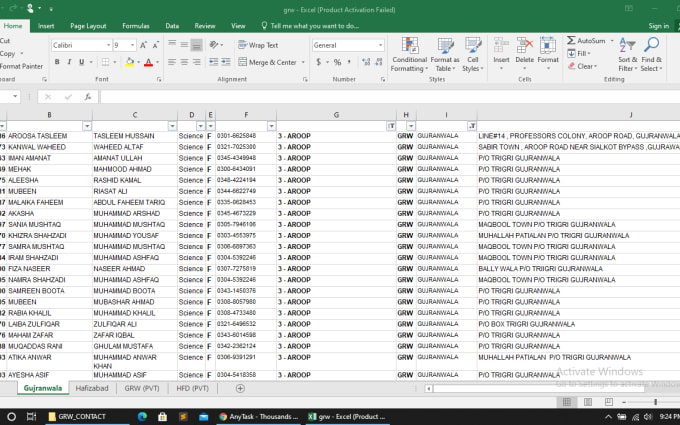The image size is (680, 425).
Task: Click the Insert Function fx icon
Action: pos(88,97)
